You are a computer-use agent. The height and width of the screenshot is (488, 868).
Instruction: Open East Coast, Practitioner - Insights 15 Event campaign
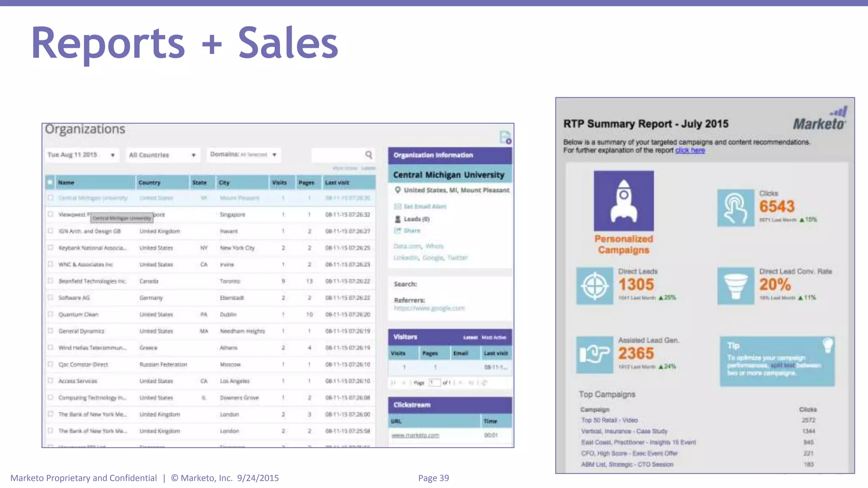(638, 442)
